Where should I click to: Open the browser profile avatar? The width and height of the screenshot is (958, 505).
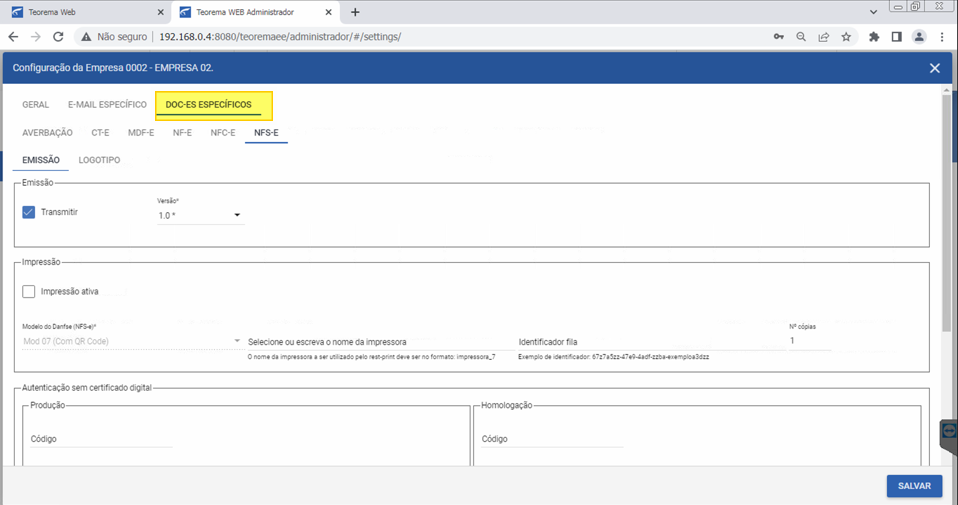919,37
